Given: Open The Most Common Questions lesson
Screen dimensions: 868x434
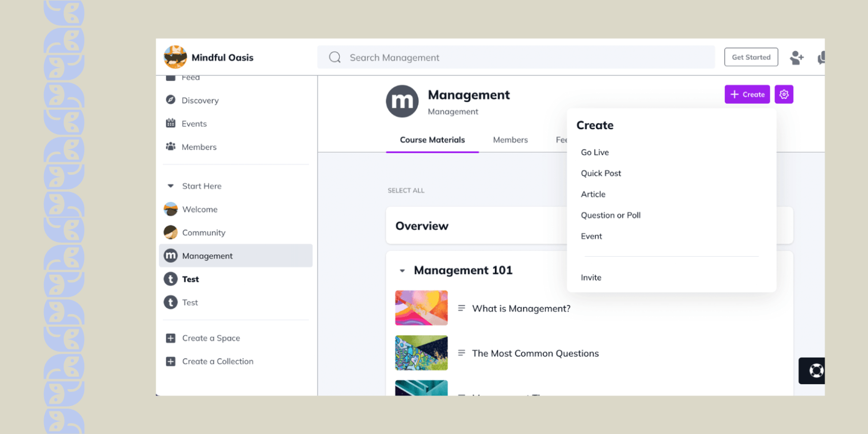Looking at the screenshot, I should pyautogui.click(x=535, y=353).
